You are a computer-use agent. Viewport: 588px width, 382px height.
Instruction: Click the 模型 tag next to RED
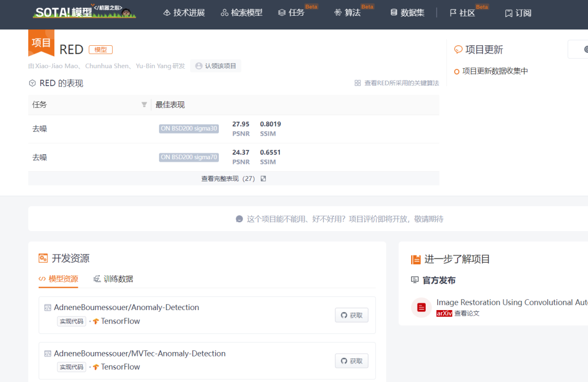(x=101, y=50)
